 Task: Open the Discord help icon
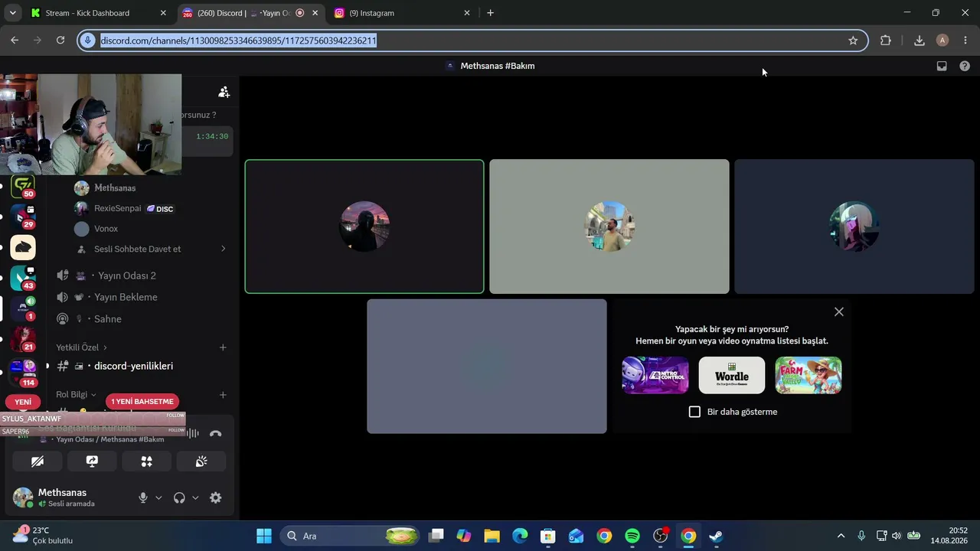click(965, 66)
